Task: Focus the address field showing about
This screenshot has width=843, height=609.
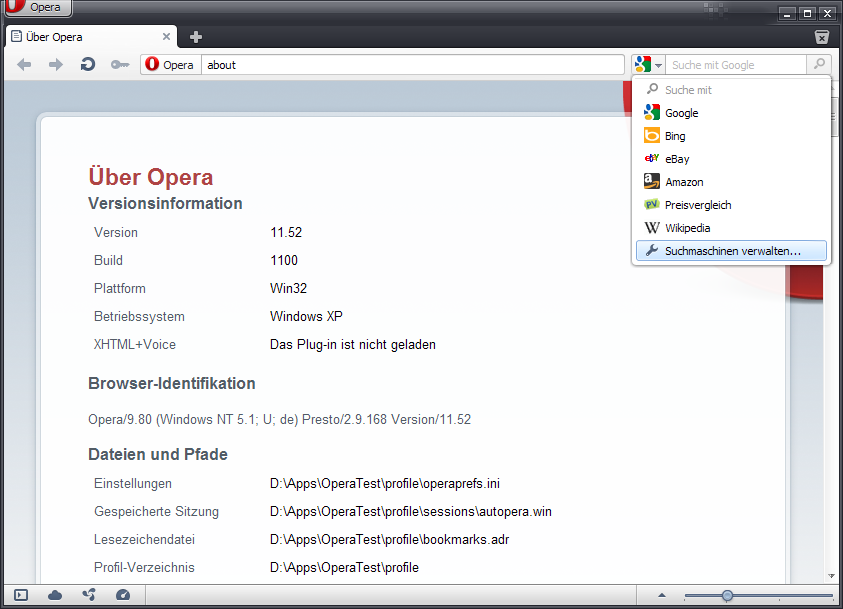Action: pos(412,65)
